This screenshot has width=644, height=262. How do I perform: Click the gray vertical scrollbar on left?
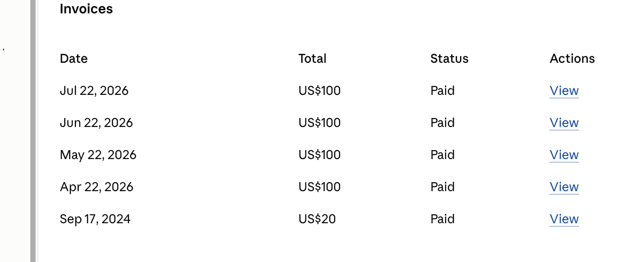33,131
